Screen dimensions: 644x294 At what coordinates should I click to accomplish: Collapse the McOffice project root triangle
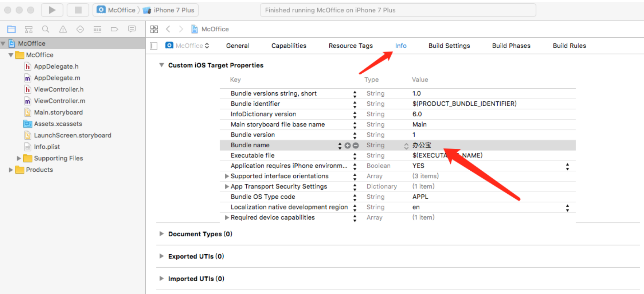(x=3, y=43)
